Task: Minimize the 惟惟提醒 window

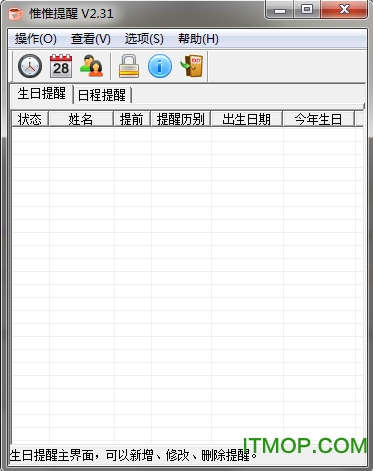Action: point(280,10)
